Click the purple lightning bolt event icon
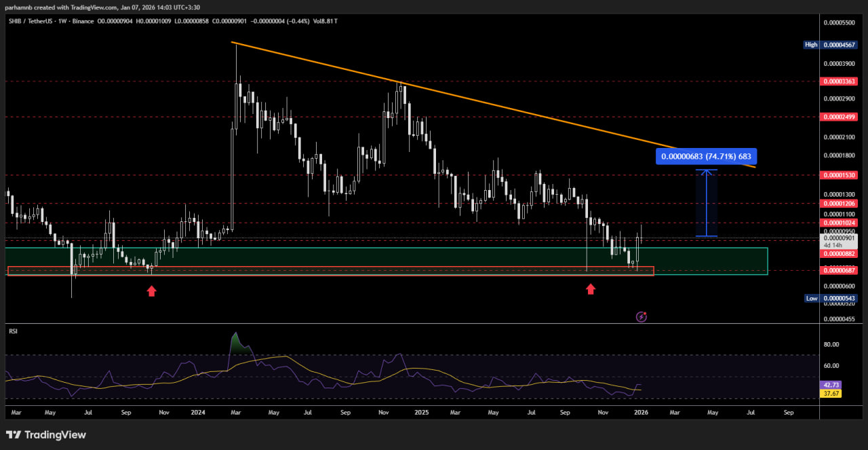This screenshot has width=868, height=450. [x=641, y=317]
